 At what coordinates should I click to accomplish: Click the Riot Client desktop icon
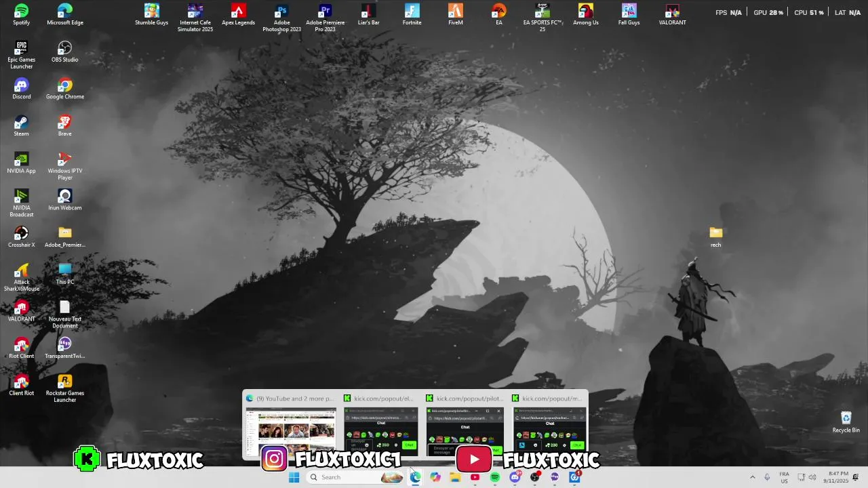click(21, 348)
